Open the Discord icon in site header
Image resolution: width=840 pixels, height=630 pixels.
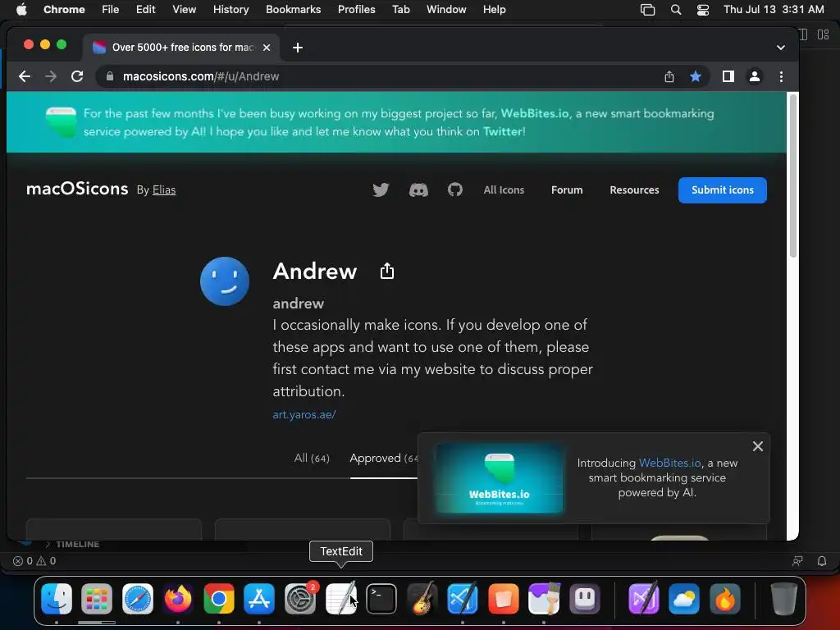click(x=418, y=189)
